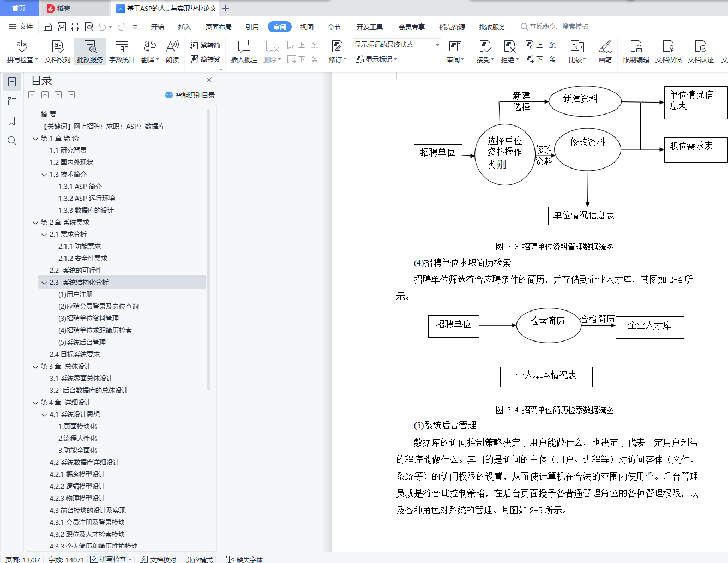Click the 目录 panel up-arrow box icon

[x=45, y=95]
